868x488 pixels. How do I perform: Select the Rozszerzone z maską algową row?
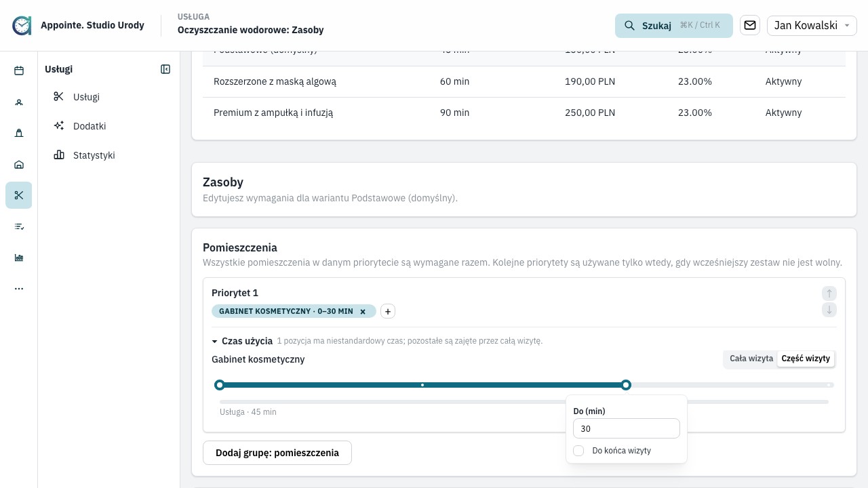524,81
